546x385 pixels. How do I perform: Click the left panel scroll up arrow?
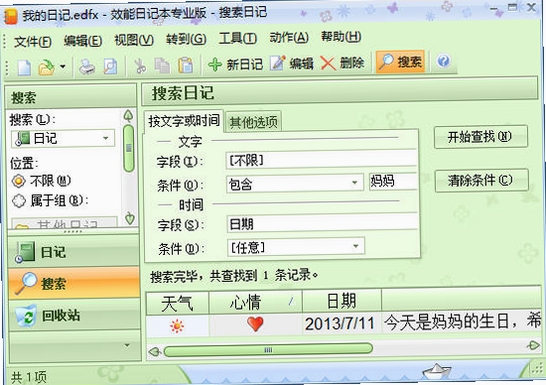pos(128,116)
